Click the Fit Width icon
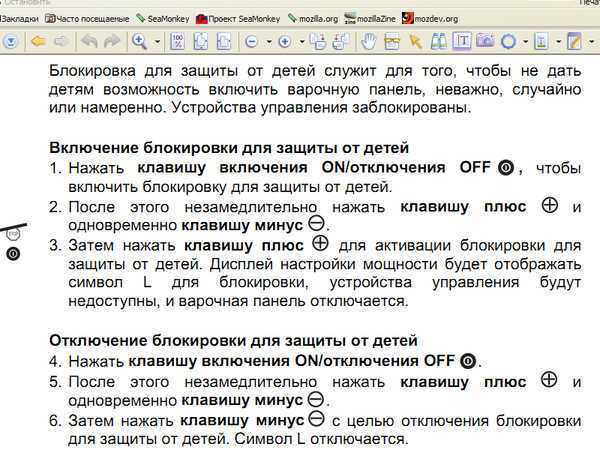600x450 pixels. [224, 41]
